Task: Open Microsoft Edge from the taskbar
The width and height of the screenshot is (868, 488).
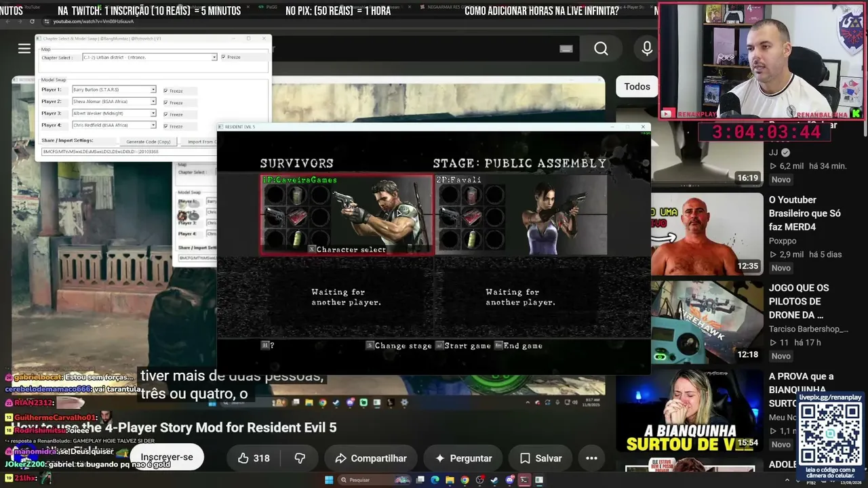Action: click(435, 480)
